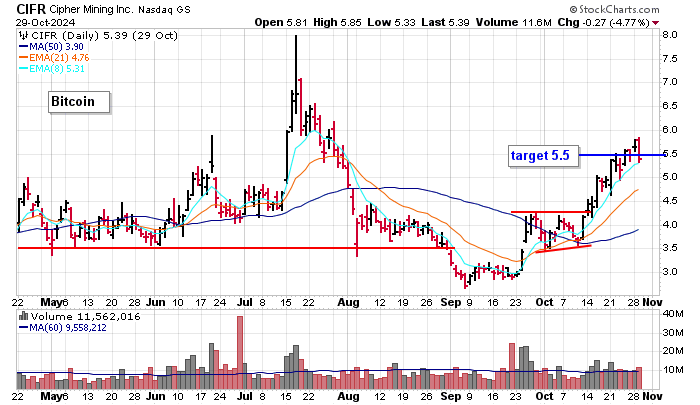Click the CIFR (Daily) 5.39 legend text
Screen dimensions: 700x405
point(104,35)
